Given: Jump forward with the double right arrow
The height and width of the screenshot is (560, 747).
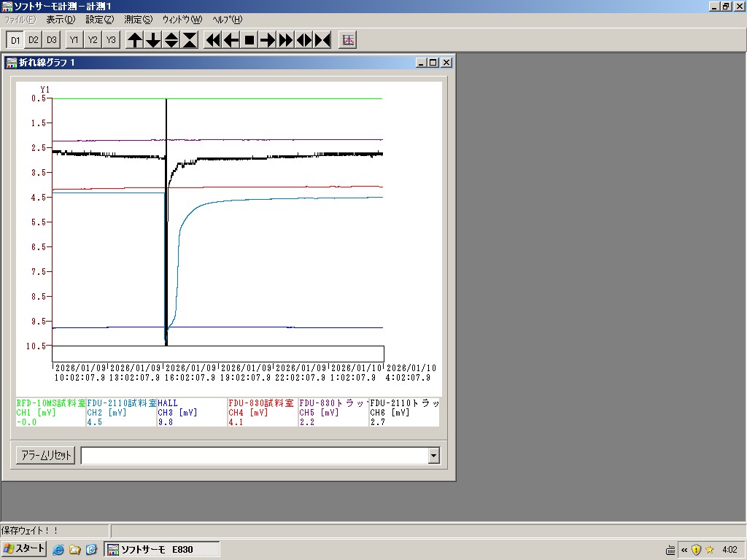Looking at the screenshot, I should [286, 40].
